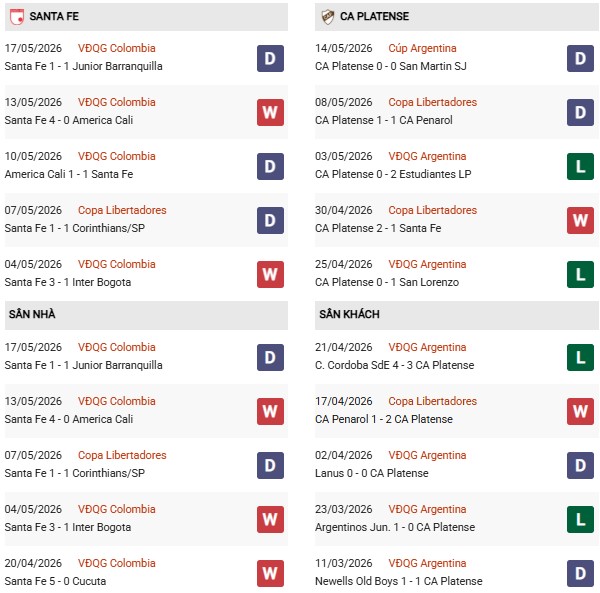Click the Santa Fe team crest icon

pyautogui.click(x=17, y=17)
